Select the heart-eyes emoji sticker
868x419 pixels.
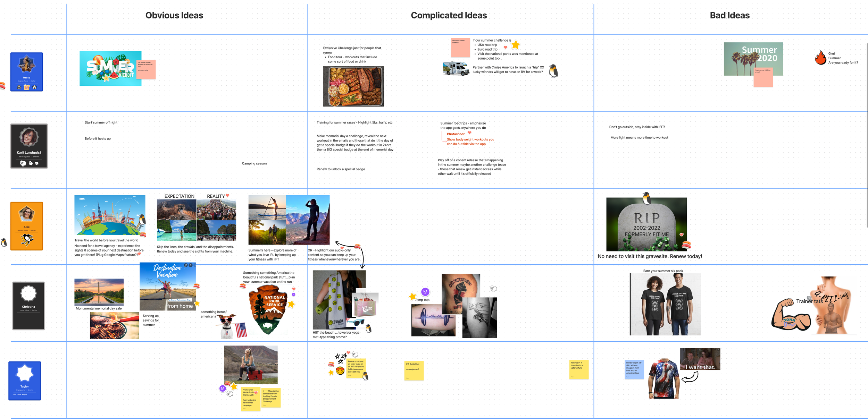point(340,371)
